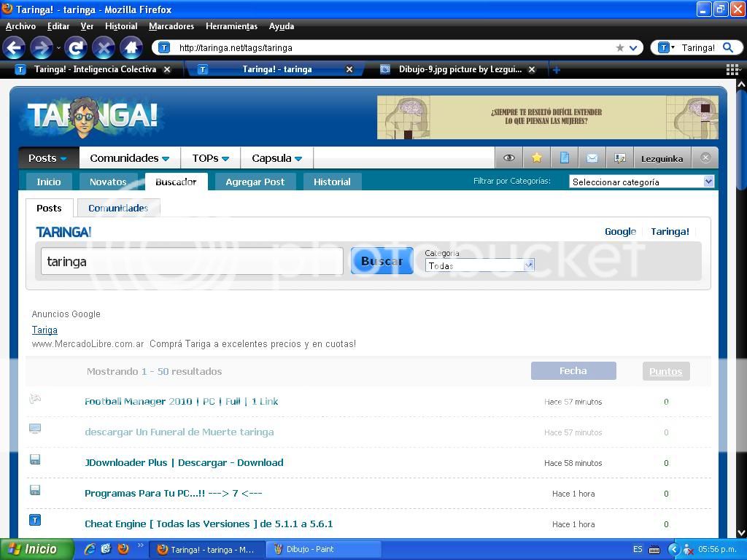Click the page scrollbar down arrow
The image size is (747, 560).
tap(741, 532)
